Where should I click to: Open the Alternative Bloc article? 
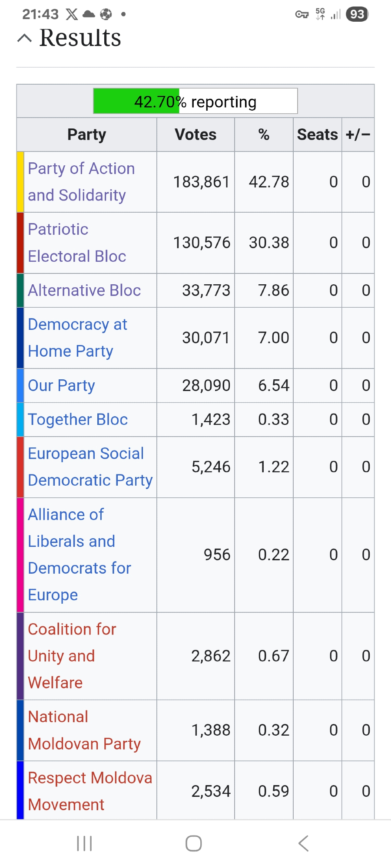(84, 290)
